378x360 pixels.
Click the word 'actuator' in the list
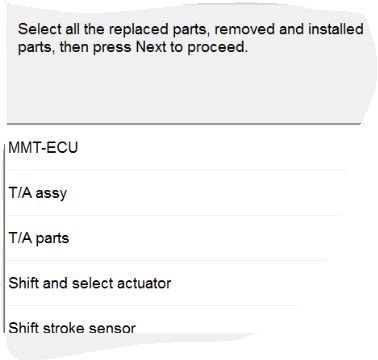[144, 283]
